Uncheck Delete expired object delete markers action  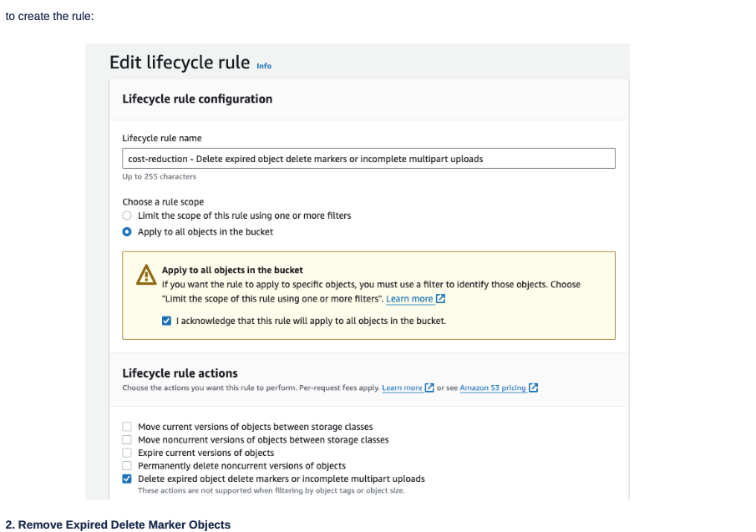[x=127, y=479]
